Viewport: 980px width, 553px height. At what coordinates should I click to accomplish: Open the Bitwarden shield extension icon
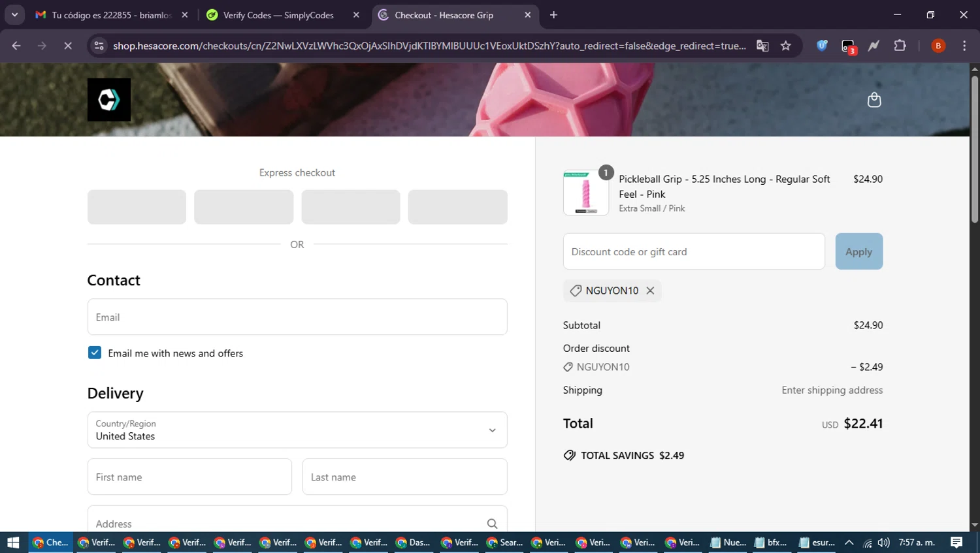822,46
